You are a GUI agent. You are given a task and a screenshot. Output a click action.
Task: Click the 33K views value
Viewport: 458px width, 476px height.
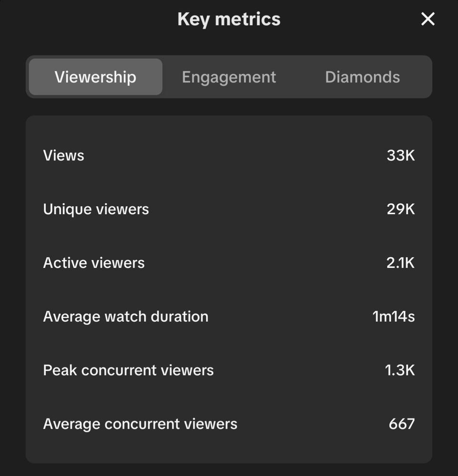[400, 156]
